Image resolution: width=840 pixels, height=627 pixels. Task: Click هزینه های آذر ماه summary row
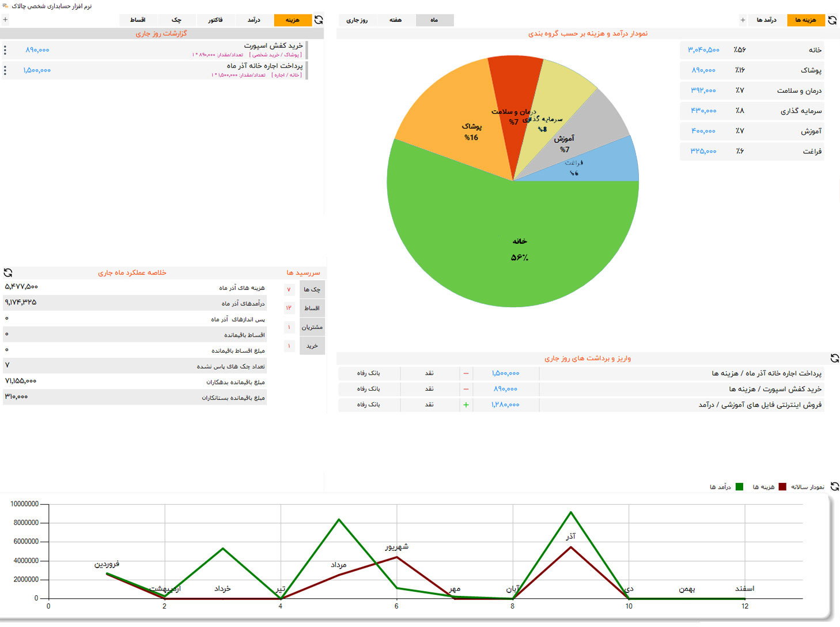point(135,287)
